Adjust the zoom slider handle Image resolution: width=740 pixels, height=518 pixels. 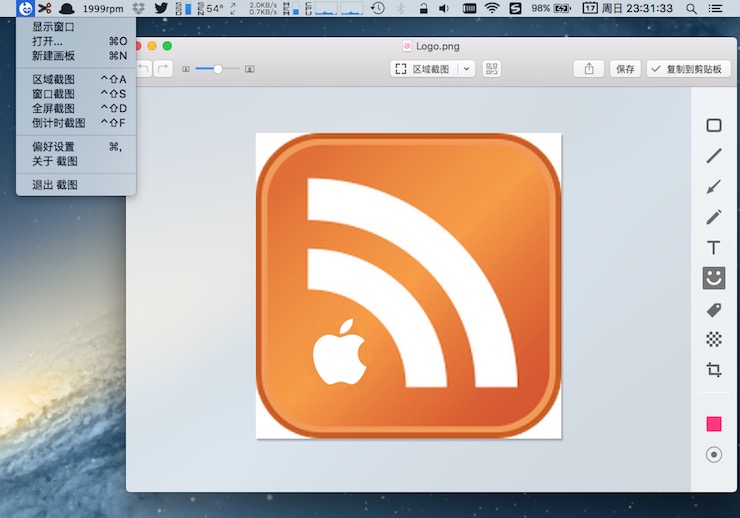point(218,69)
